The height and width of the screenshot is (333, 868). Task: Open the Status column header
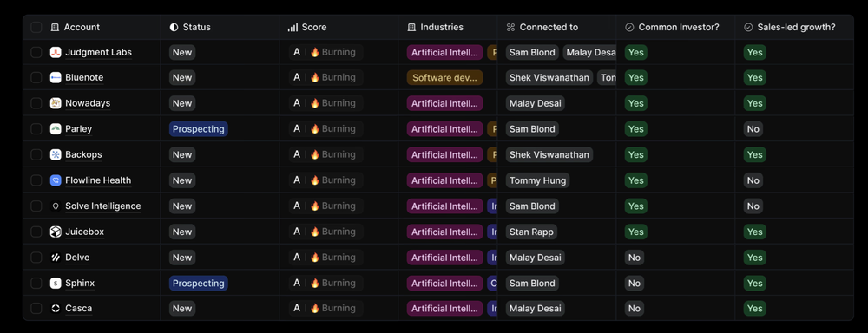point(220,27)
